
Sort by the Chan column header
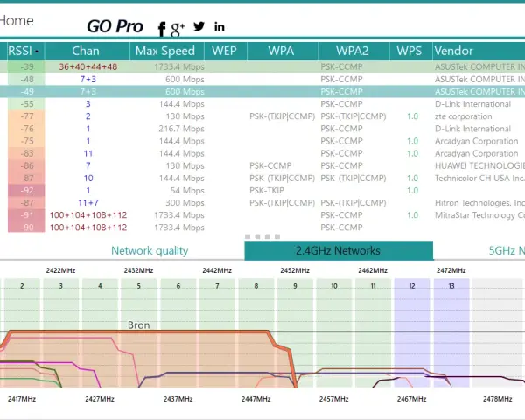click(86, 51)
